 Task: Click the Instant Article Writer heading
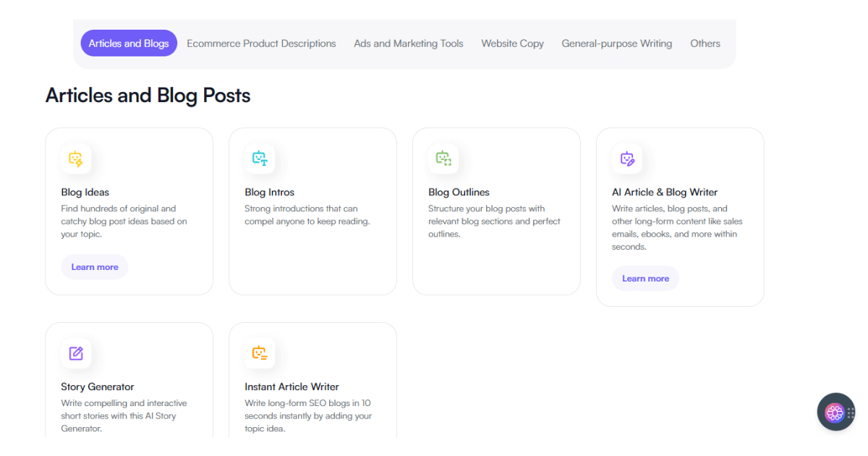(x=292, y=387)
